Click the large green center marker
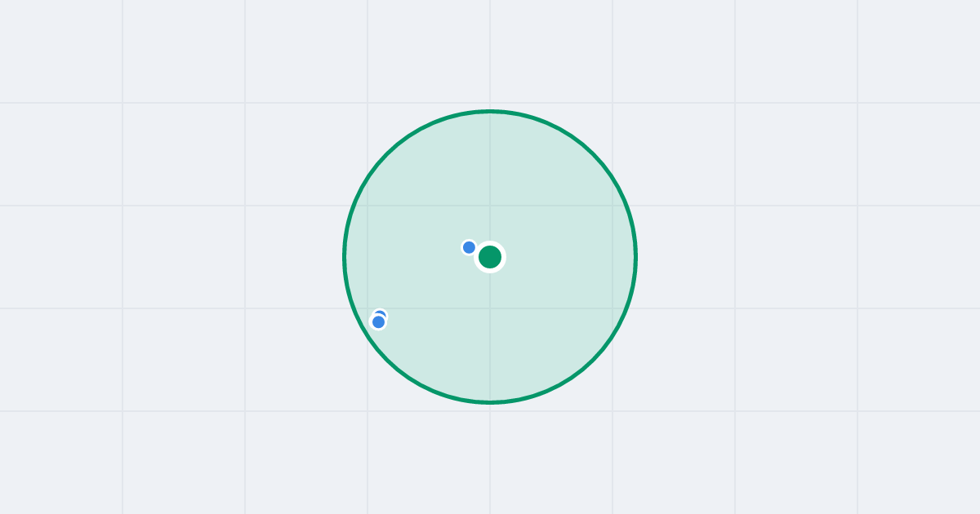The height and width of the screenshot is (514, 980). (490, 257)
